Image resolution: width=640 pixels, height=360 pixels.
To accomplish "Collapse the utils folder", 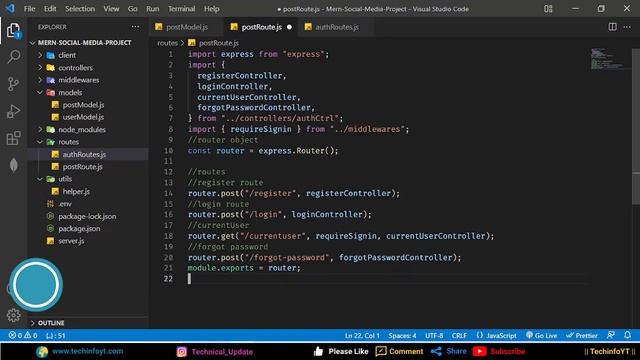I will (x=40, y=179).
